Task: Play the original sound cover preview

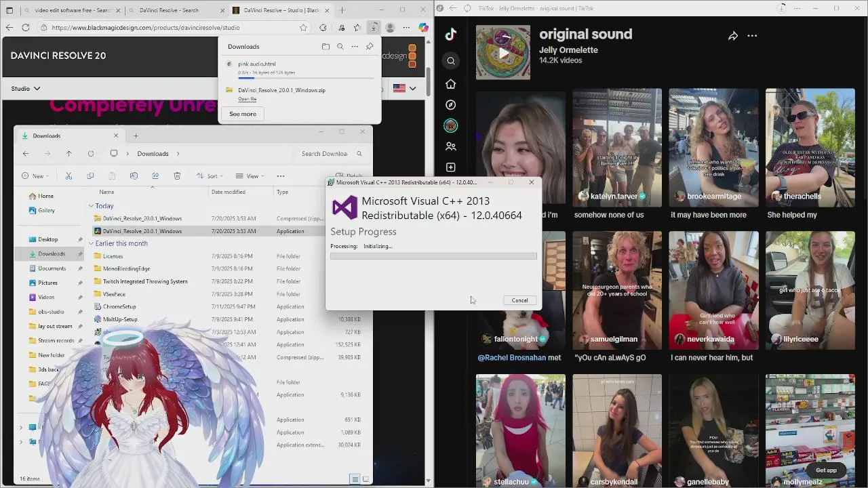Action: pos(503,53)
